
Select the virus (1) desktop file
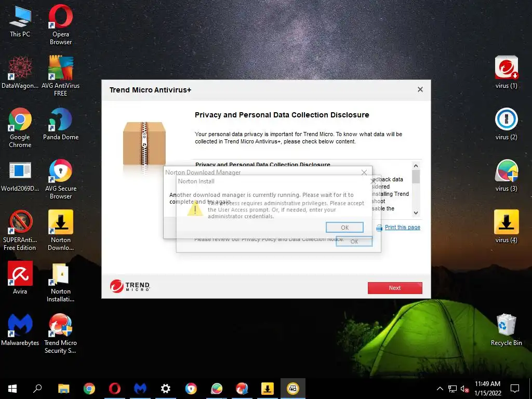coord(506,73)
